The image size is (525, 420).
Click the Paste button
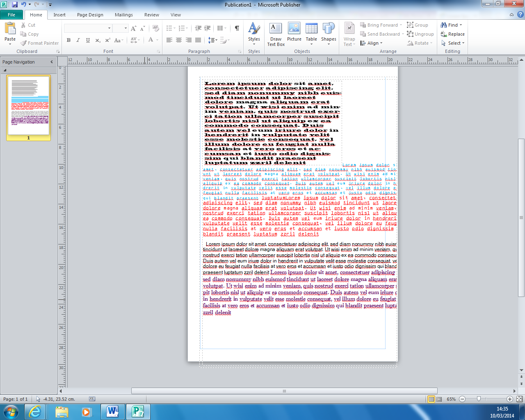click(10, 33)
